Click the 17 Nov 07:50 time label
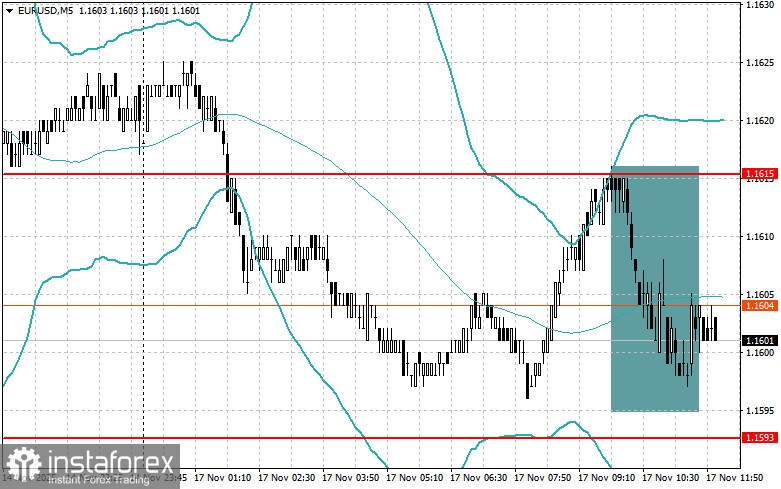 [x=542, y=478]
